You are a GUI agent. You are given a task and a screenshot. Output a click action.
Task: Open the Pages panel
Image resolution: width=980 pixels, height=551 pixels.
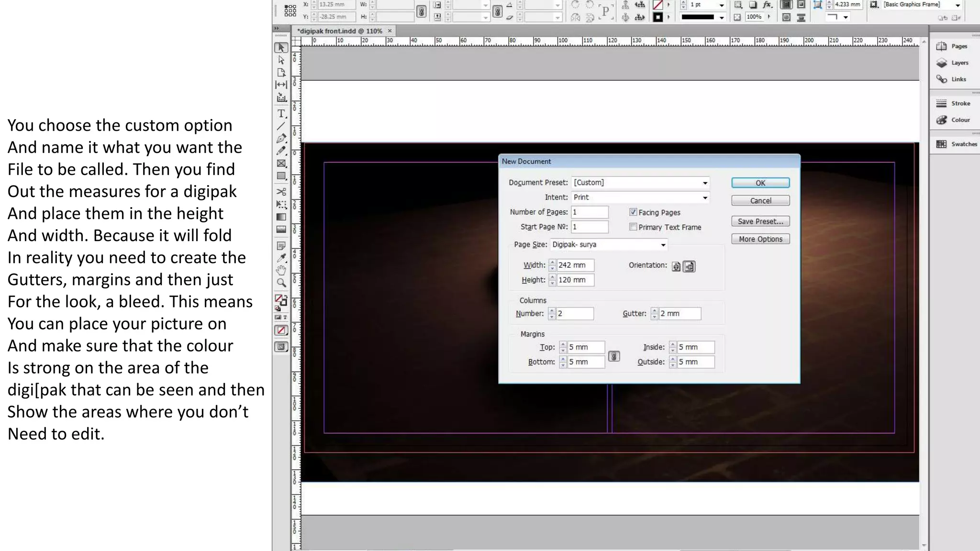(953, 46)
